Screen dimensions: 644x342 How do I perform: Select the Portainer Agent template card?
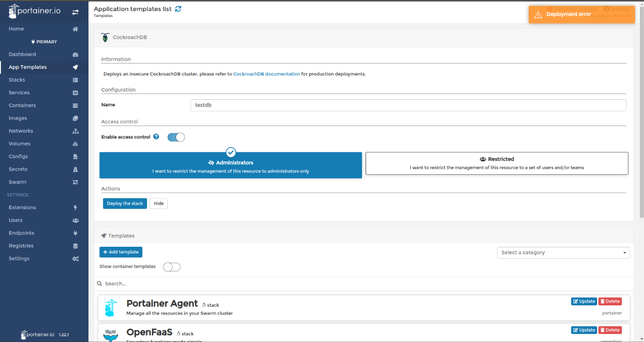tap(364, 308)
